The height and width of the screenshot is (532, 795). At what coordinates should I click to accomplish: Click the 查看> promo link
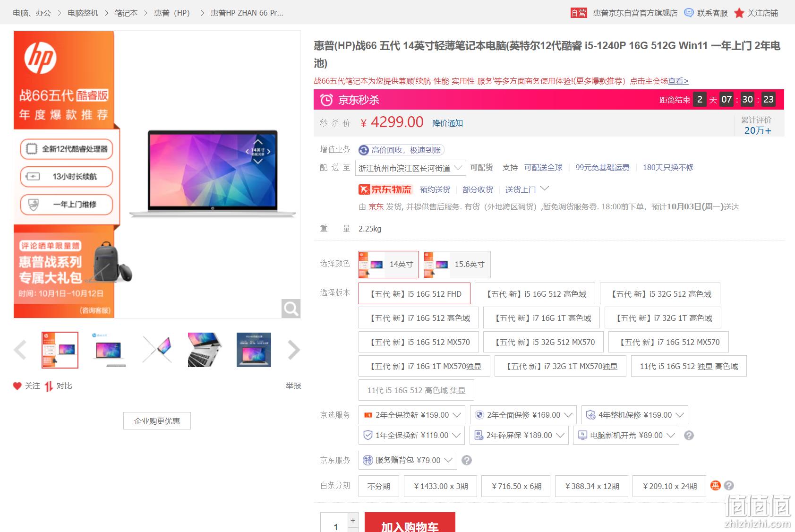(678, 81)
